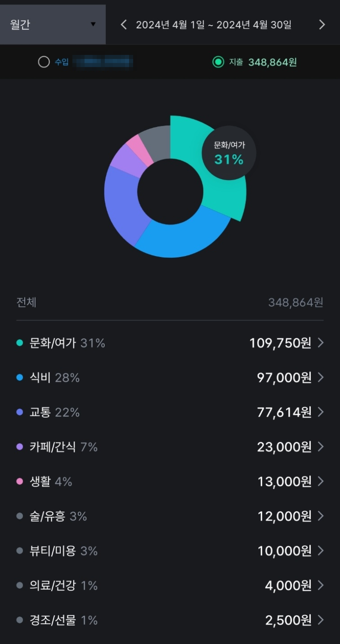Go to next month with right arrow
The image size is (340, 644).
[322, 24]
